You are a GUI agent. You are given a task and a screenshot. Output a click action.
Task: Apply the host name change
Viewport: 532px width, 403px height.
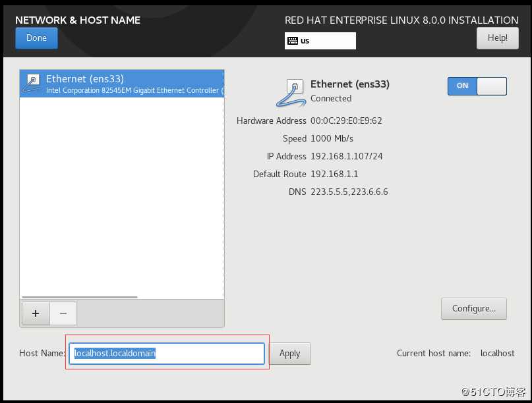(x=290, y=353)
